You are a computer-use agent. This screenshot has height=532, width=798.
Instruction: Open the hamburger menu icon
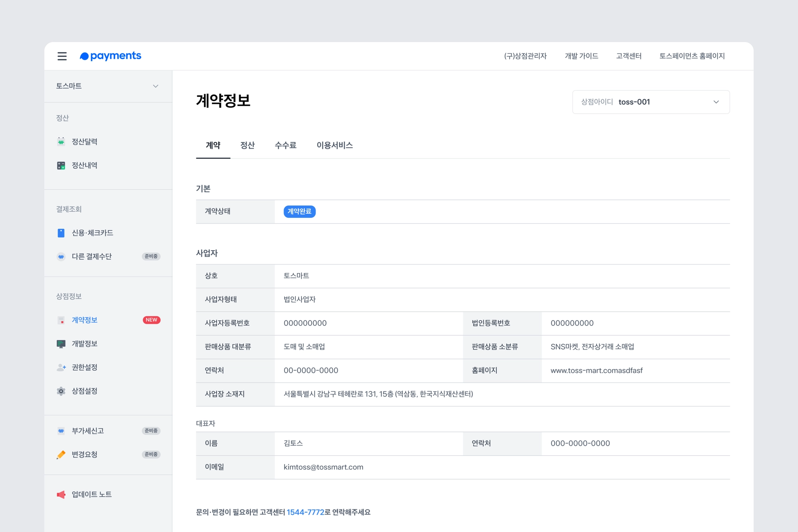pyautogui.click(x=62, y=56)
